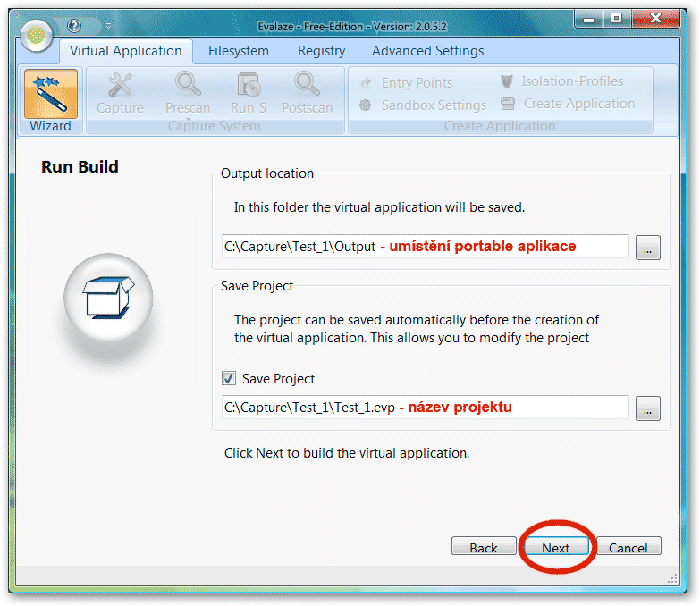Screen dimensions: 700x606
Task: Browse for the output location folder
Action: pyautogui.click(x=648, y=248)
